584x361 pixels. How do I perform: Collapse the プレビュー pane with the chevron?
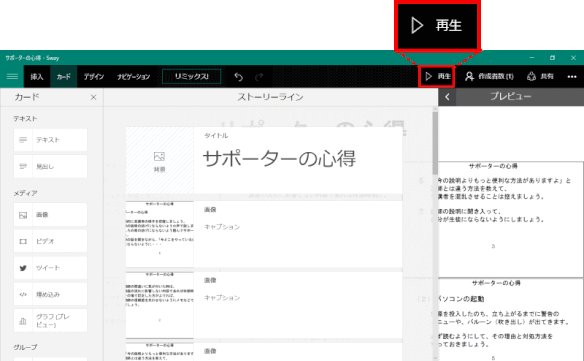tap(447, 97)
